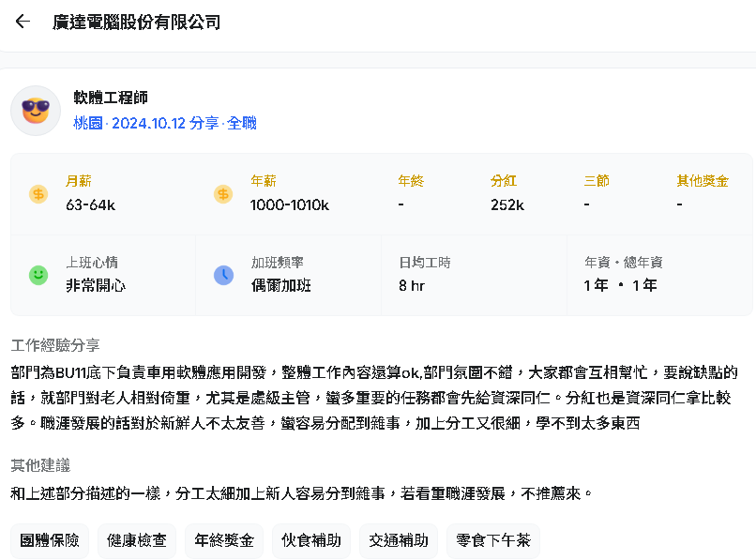Select the annual salary coin icon
Image resolution: width=756 pixels, height=560 pixels.
click(223, 194)
